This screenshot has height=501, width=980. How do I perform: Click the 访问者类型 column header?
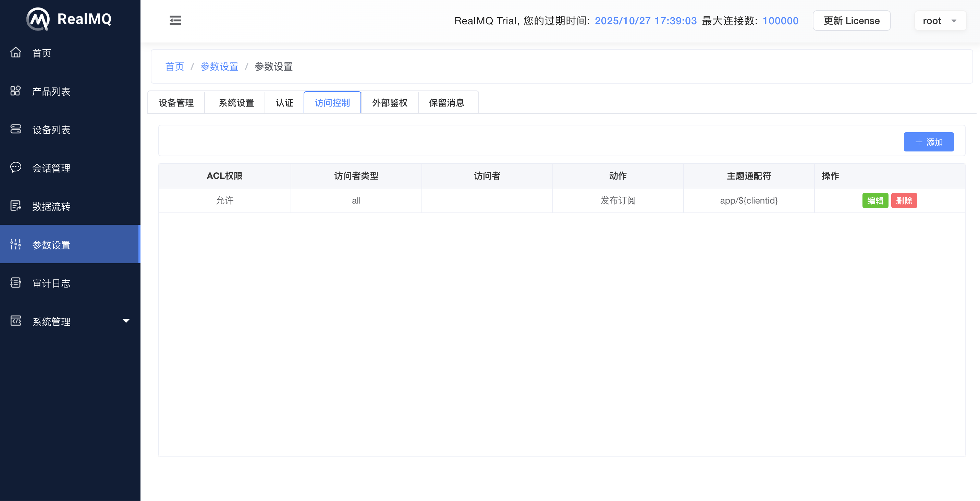pos(356,176)
